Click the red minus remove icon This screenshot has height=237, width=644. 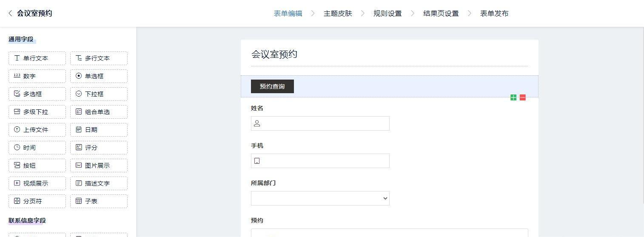(x=523, y=97)
